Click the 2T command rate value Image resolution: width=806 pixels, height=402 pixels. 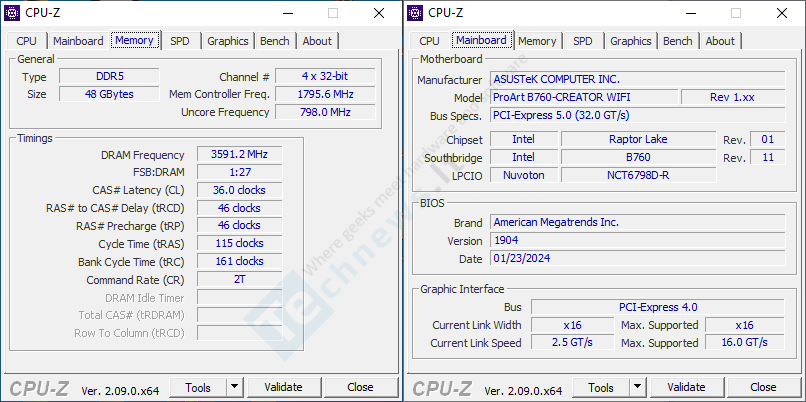point(240,280)
